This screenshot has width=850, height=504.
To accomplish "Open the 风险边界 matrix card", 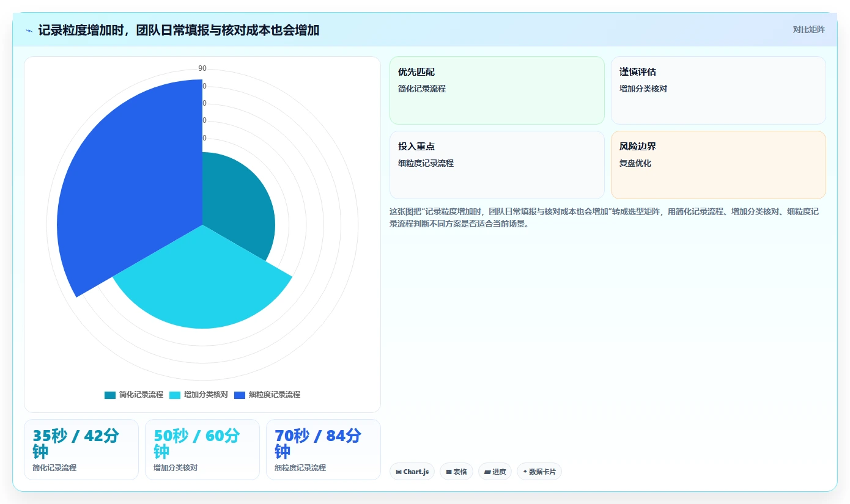I will [x=718, y=165].
